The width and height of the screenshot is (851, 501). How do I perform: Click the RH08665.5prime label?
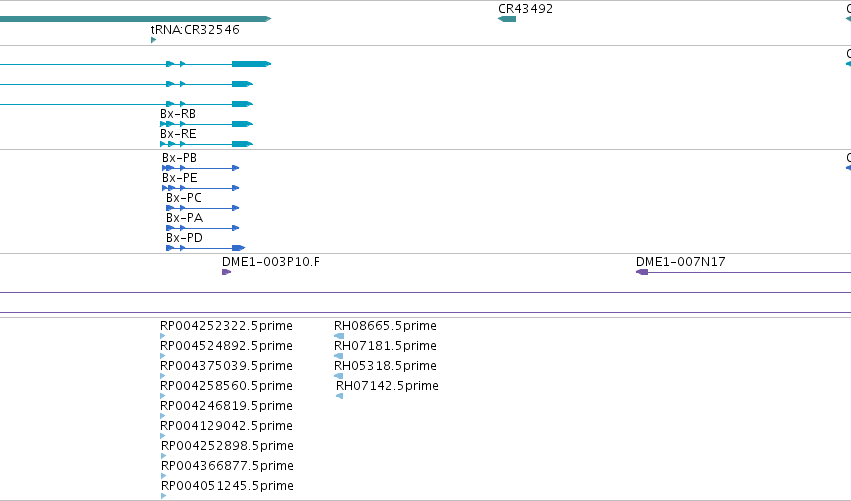pyautogui.click(x=385, y=326)
